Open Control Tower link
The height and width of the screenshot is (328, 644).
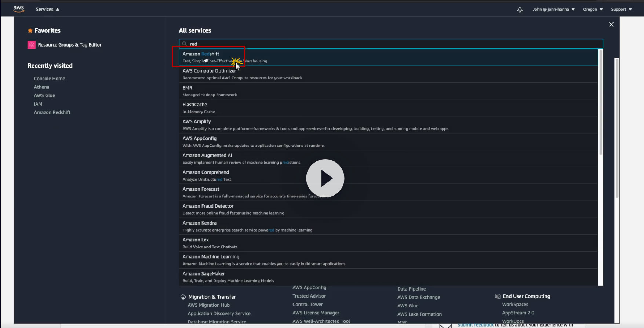click(308, 305)
